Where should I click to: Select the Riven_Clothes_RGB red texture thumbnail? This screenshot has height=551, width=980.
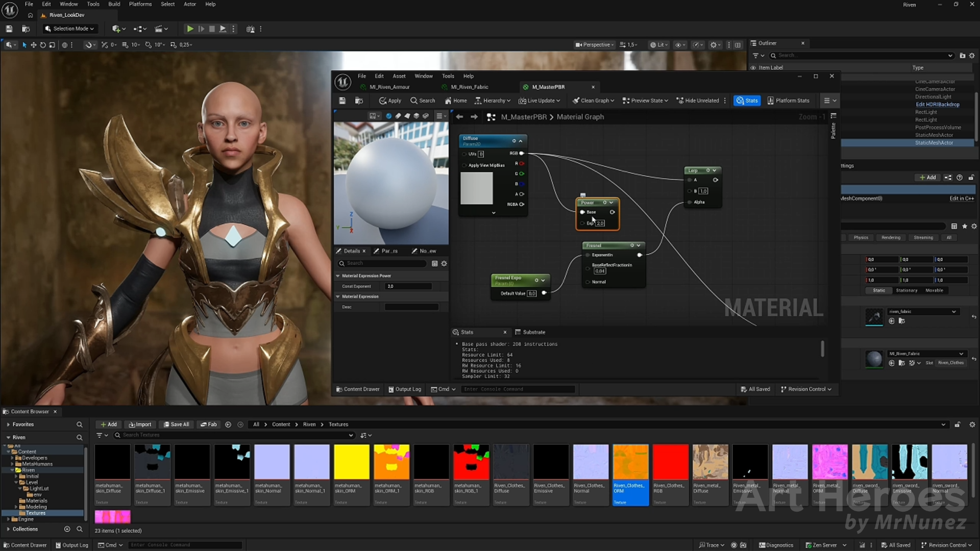click(670, 462)
